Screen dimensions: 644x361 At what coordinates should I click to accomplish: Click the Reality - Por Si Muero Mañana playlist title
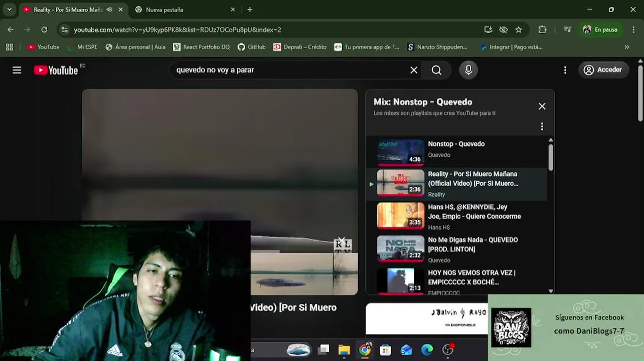473,178
